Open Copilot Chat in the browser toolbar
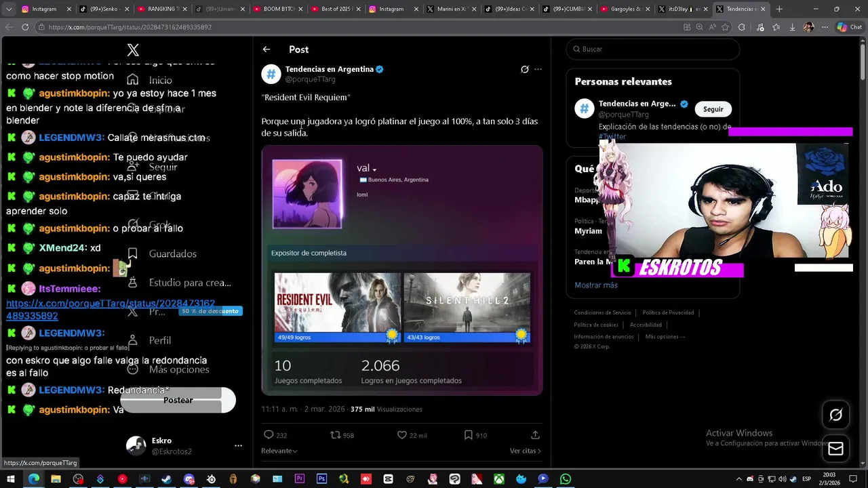 click(849, 27)
